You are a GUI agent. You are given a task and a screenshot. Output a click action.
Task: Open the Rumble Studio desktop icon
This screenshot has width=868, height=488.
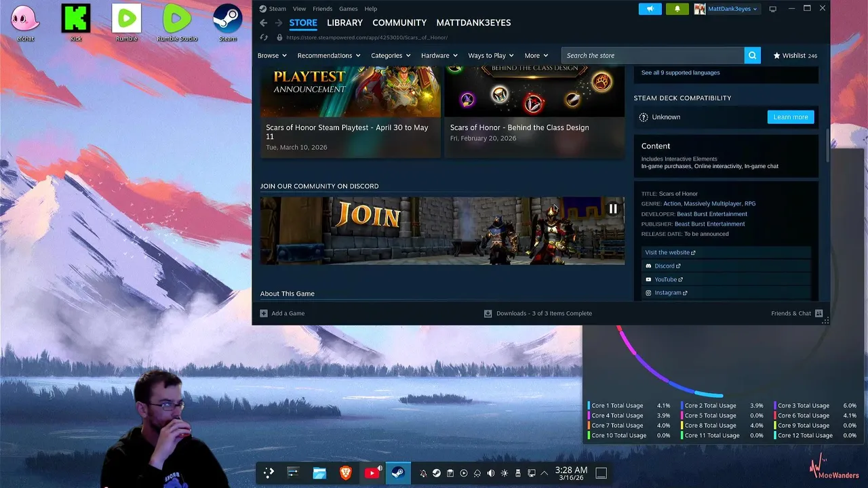tap(177, 23)
